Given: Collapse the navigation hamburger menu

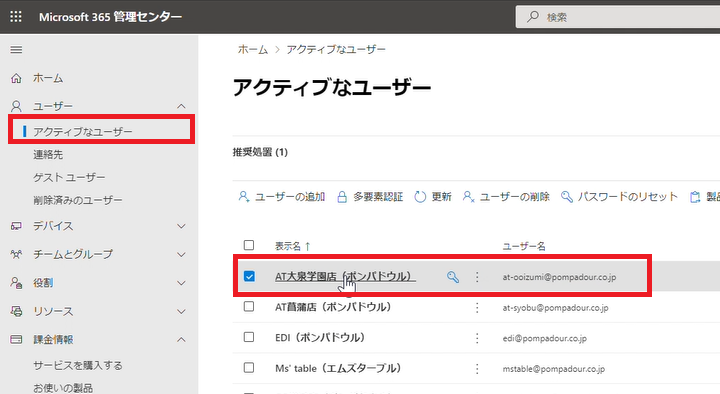Looking at the screenshot, I should tap(16, 50).
